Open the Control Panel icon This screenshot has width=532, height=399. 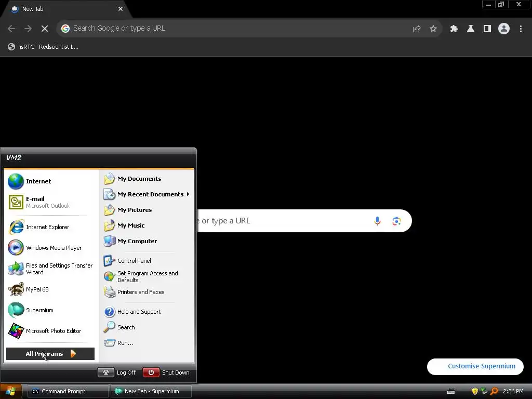pyautogui.click(x=109, y=261)
